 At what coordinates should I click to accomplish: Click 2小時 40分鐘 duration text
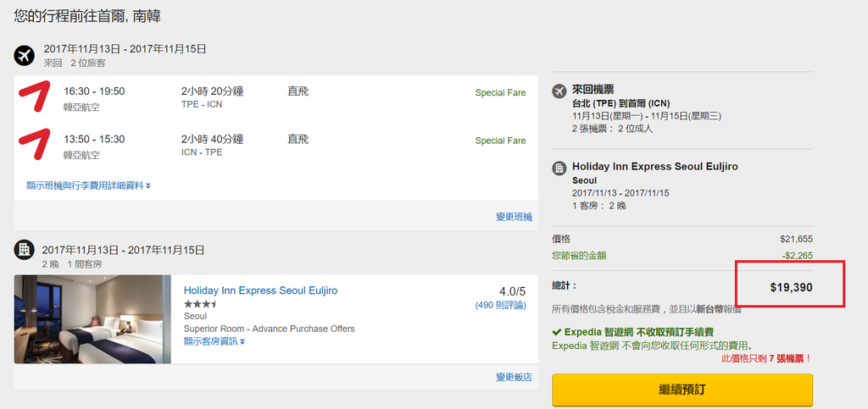pyautogui.click(x=212, y=139)
